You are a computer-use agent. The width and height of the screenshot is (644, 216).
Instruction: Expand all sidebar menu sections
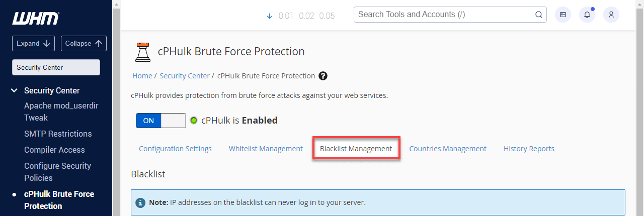click(x=34, y=44)
